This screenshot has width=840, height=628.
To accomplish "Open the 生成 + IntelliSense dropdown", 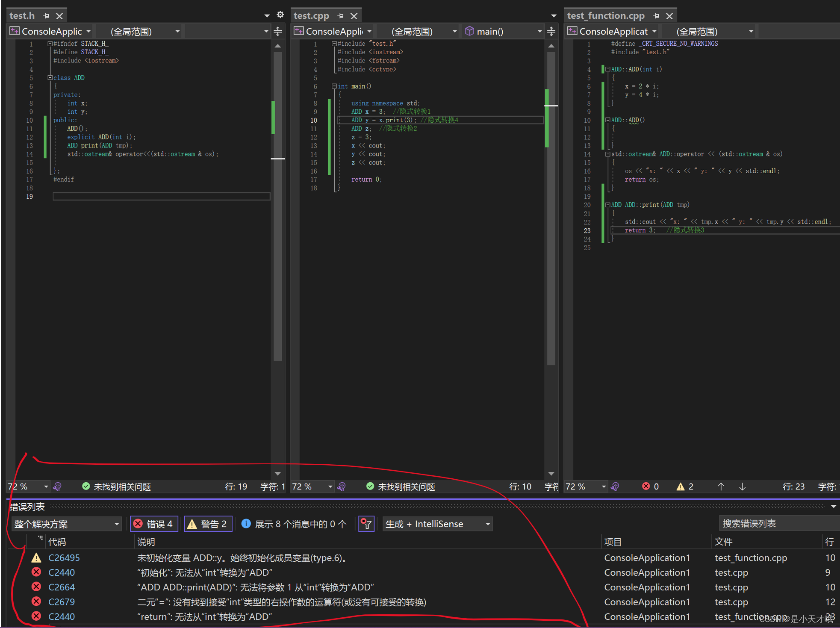I will point(437,524).
